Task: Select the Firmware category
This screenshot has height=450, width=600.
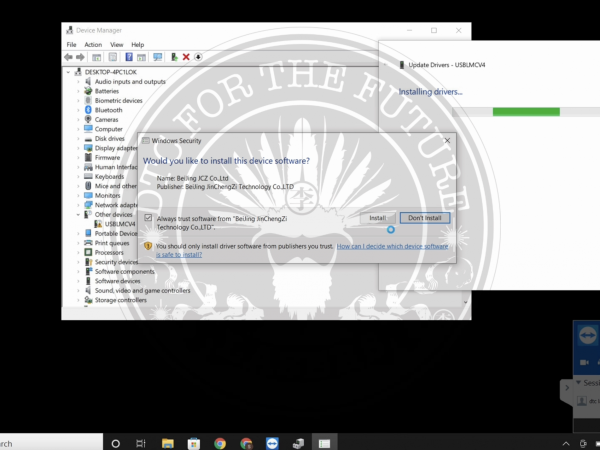Action: pos(108,158)
